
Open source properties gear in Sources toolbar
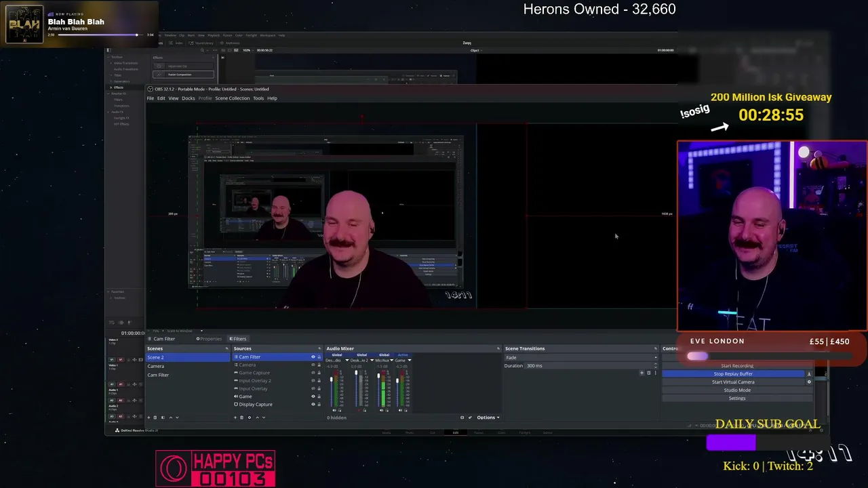pos(249,418)
